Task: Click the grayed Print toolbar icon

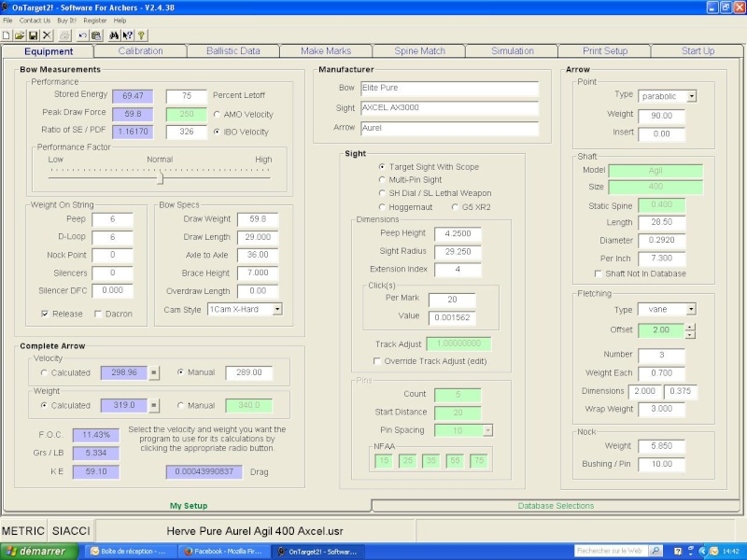Action: tap(65, 35)
